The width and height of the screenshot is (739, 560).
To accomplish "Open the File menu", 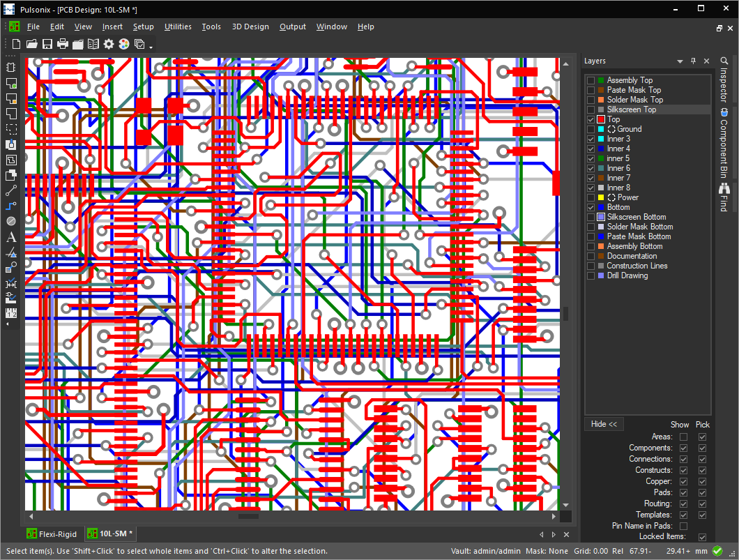I will click(x=33, y=27).
